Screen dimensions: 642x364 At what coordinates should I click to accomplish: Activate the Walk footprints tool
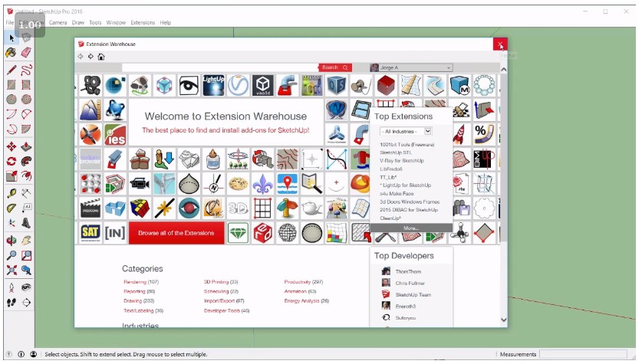coord(12,302)
